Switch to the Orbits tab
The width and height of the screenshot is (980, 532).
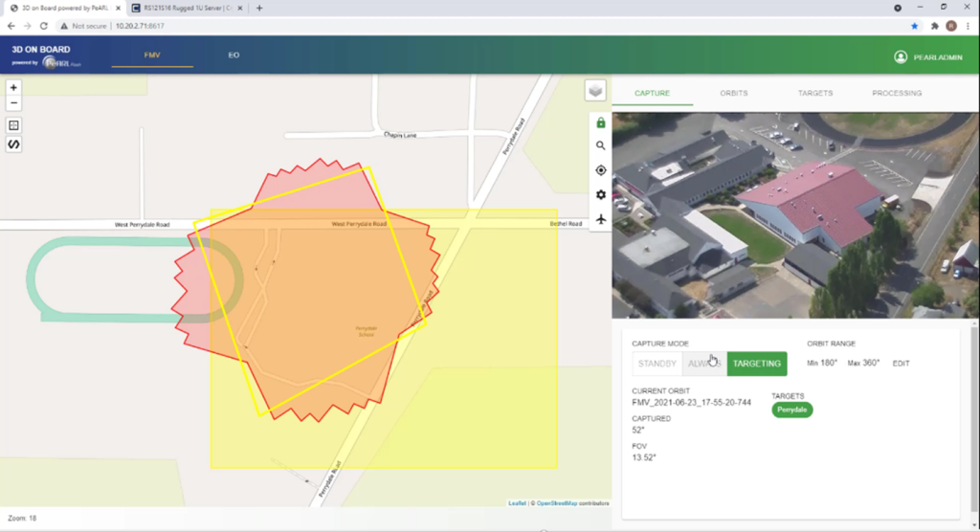pos(734,94)
